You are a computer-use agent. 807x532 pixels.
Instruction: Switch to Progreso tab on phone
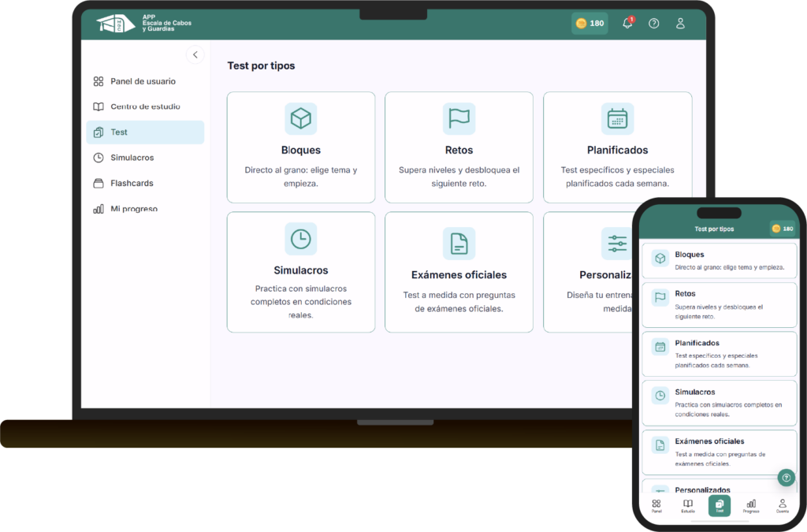tap(751, 506)
